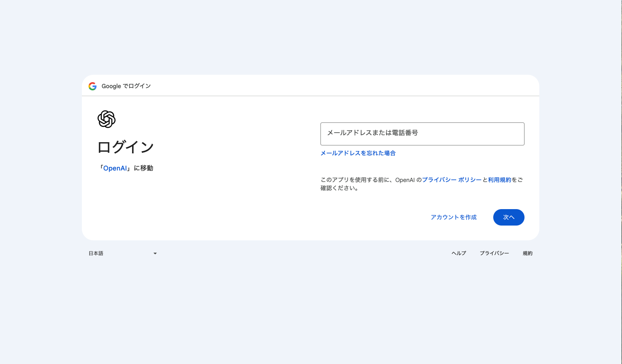This screenshot has width=622, height=364.
Task: Open the 規約 footer link
Action: (x=527, y=253)
